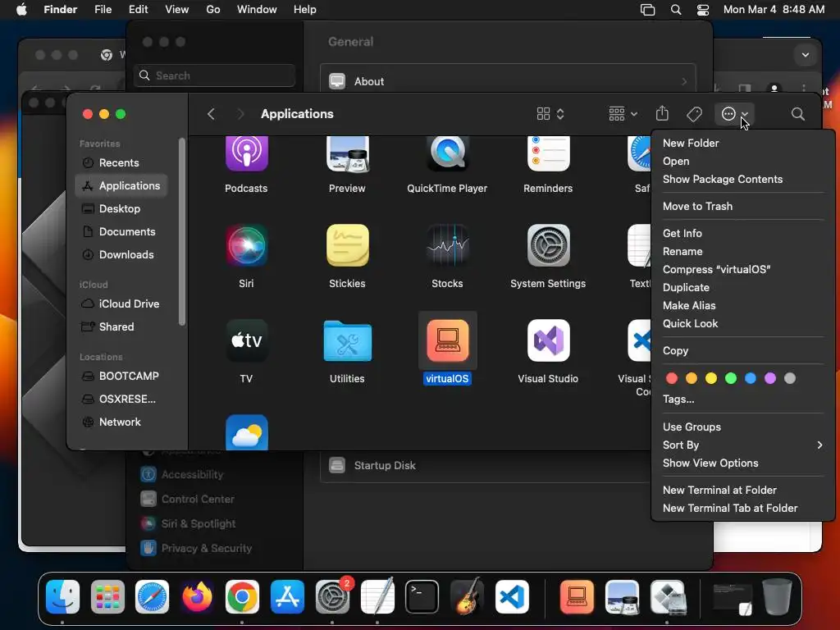Screen dimensions: 840x630
Task: Click the Finder sidebar scrollbar
Action: [x=182, y=231]
